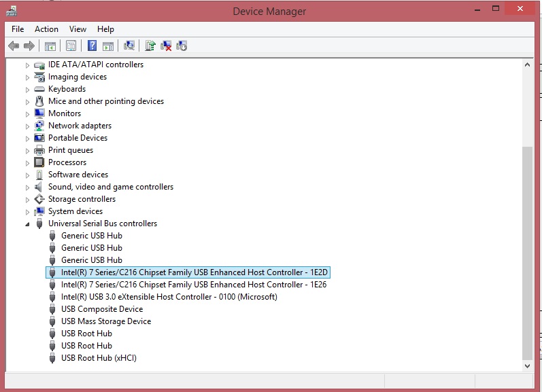Expand the Keyboards tree node
The width and height of the screenshot is (542, 392).
28,89
